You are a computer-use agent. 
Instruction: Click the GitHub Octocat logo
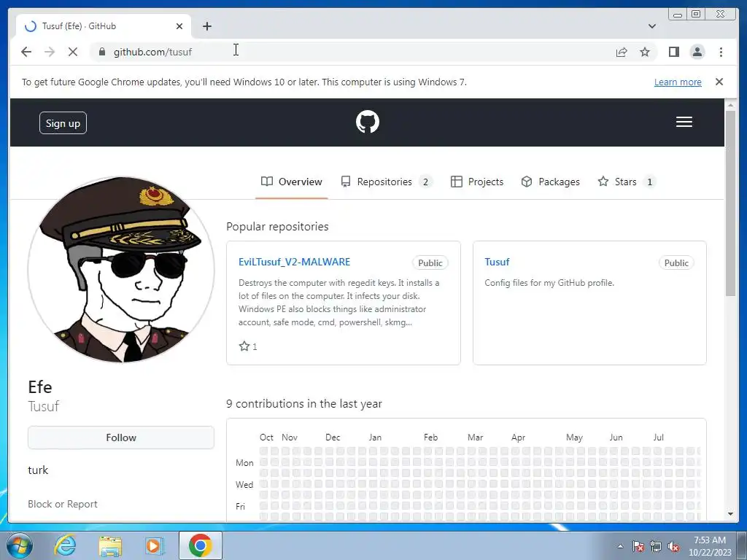(x=368, y=122)
